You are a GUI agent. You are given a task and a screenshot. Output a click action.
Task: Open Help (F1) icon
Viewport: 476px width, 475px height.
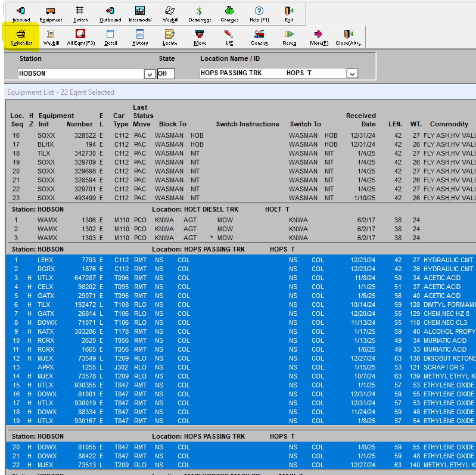259,14
